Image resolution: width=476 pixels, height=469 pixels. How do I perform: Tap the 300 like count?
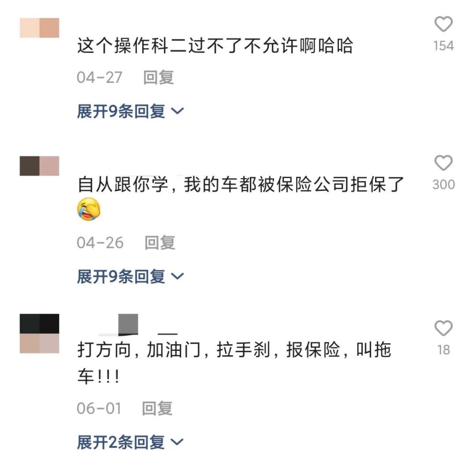click(x=444, y=184)
